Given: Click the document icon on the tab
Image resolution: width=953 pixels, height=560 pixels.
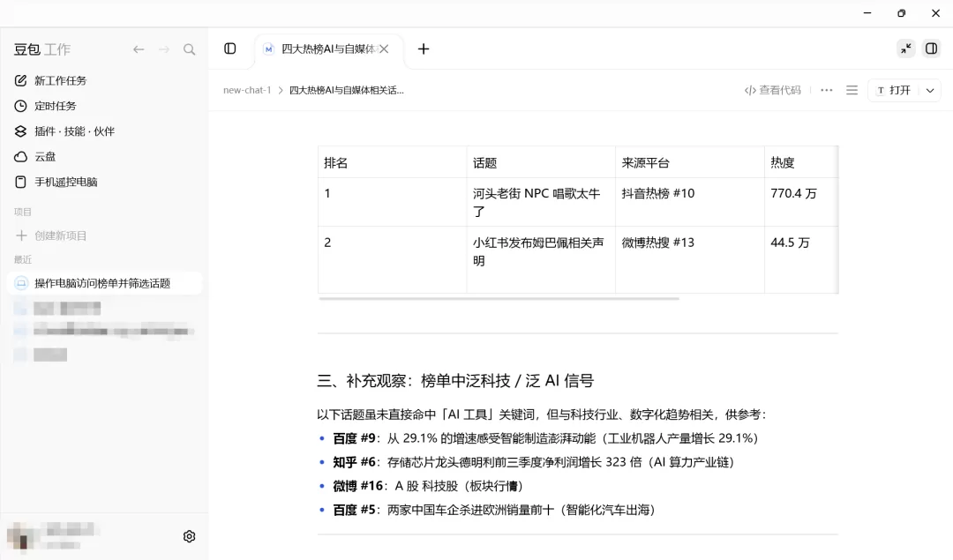Looking at the screenshot, I should click(268, 49).
